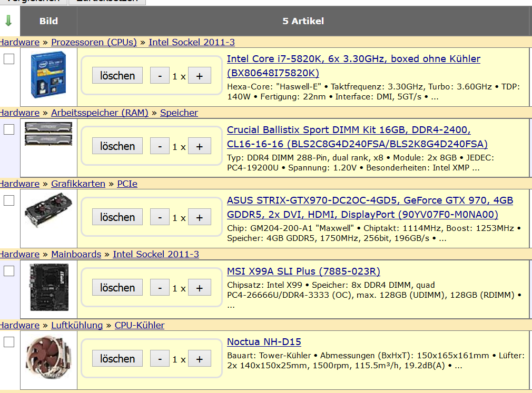Screen dimensions: 532x393
Task: Decrease quantity of ASUS STRIX GTX 970
Action: coord(160,217)
